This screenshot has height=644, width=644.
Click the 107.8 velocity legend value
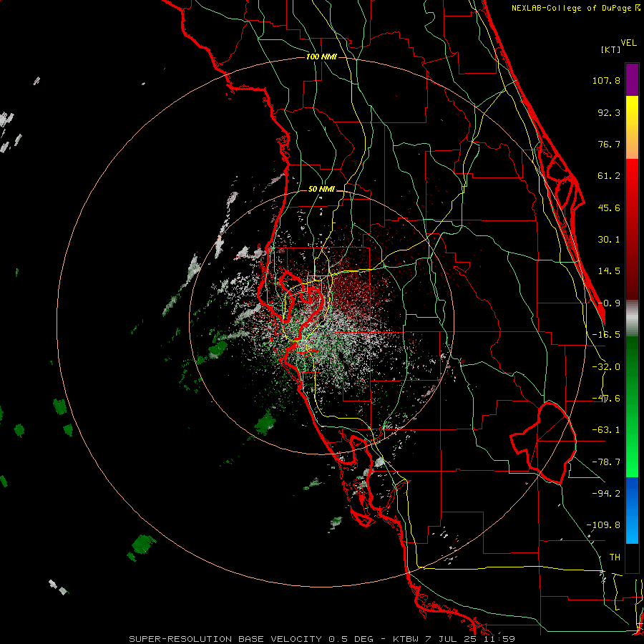(x=606, y=80)
